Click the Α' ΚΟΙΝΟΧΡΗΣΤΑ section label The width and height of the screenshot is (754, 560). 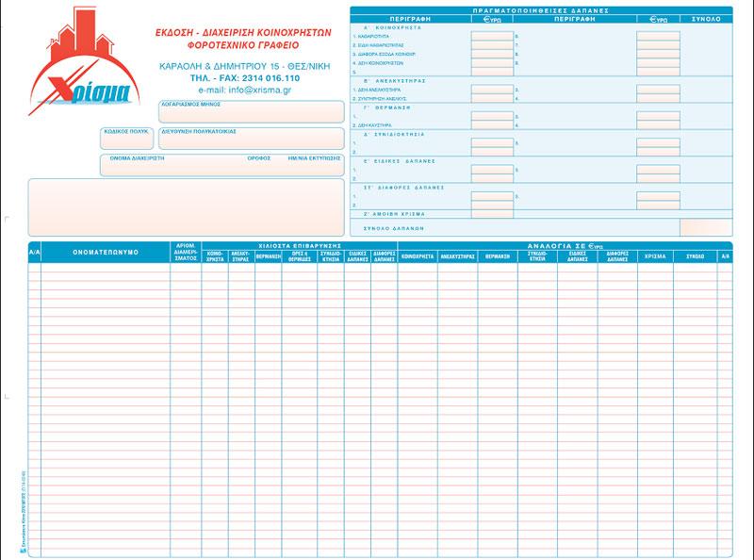(392, 28)
